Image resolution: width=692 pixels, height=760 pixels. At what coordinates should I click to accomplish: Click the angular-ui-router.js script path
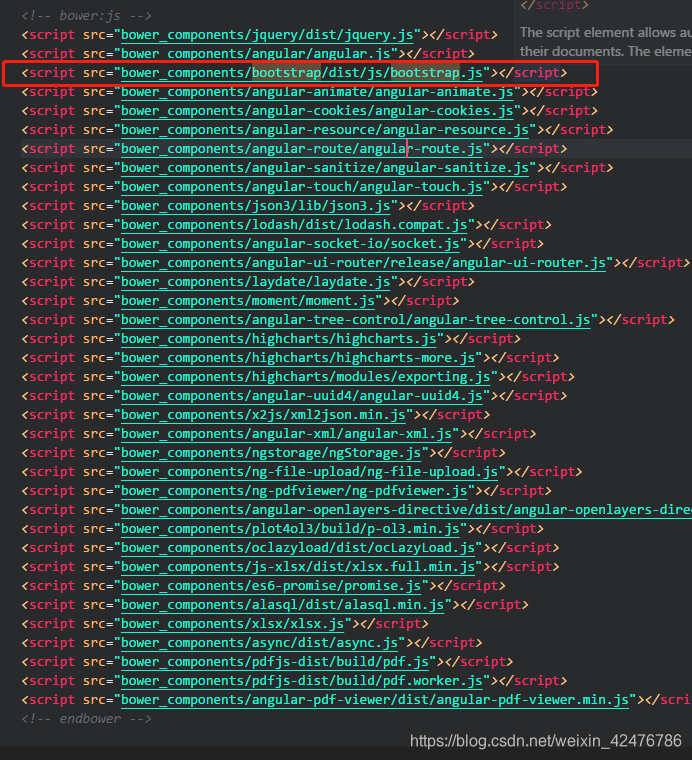point(363,263)
